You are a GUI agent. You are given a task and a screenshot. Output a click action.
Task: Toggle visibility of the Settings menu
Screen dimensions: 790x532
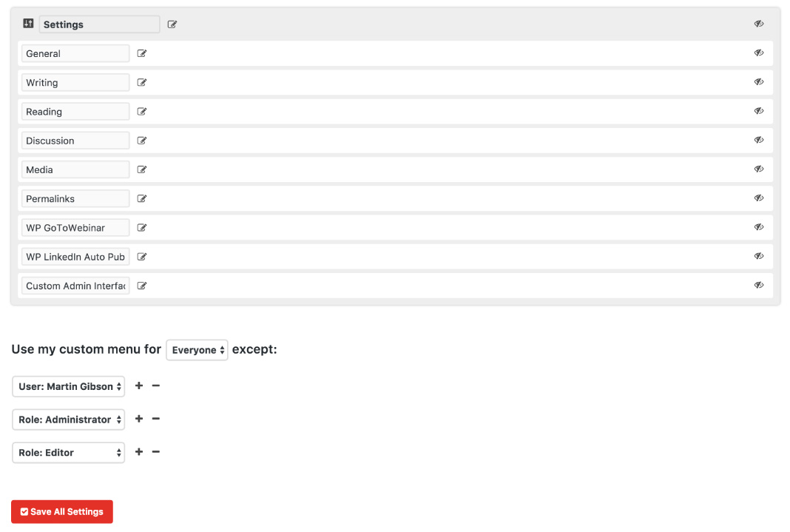[759, 24]
